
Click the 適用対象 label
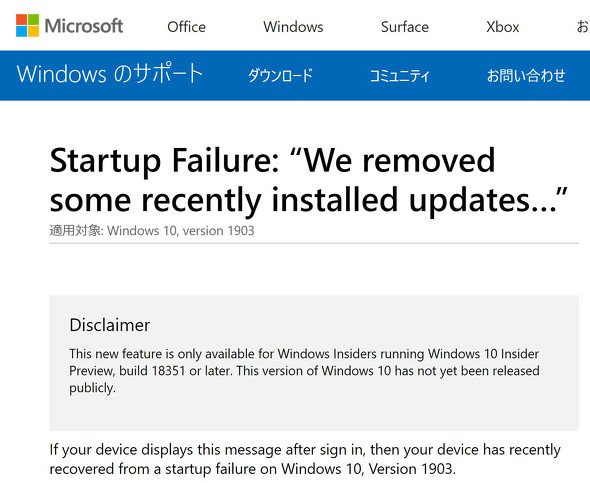click(x=76, y=230)
